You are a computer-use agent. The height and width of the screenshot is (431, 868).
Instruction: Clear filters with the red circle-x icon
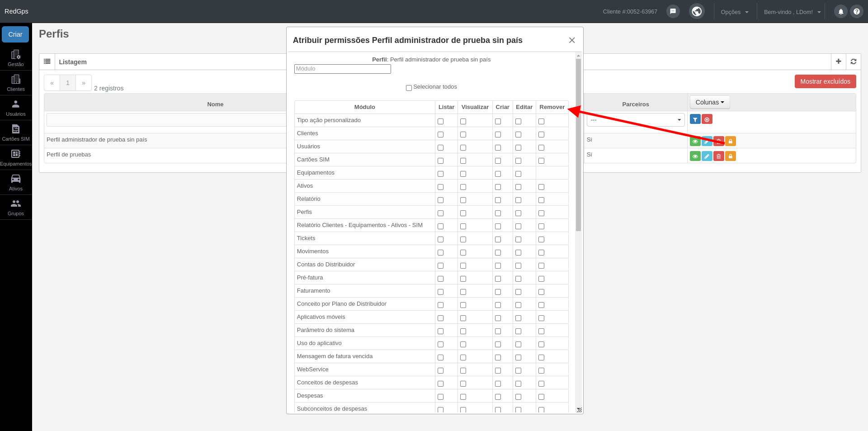pyautogui.click(x=707, y=119)
